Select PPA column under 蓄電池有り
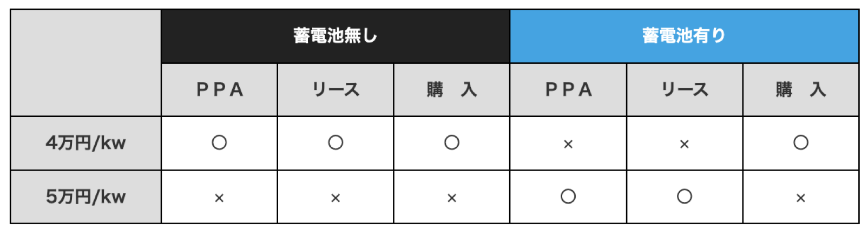Screen dimensions: 868x234 coord(568,90)
